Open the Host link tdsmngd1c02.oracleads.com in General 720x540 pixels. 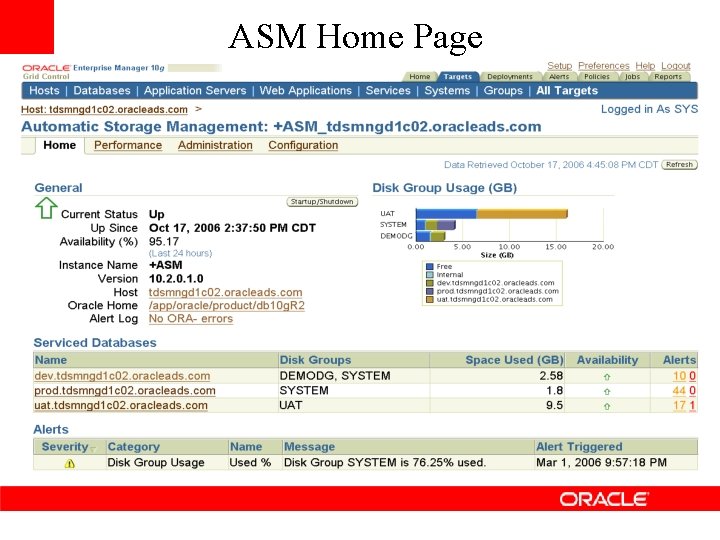tap(225, 292)
